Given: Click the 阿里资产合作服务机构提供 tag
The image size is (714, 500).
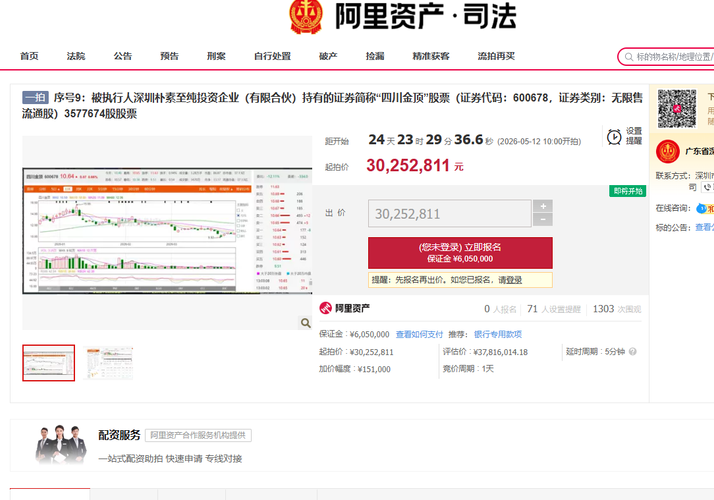Looking at the screenshot, I should (x=198, y=435).
